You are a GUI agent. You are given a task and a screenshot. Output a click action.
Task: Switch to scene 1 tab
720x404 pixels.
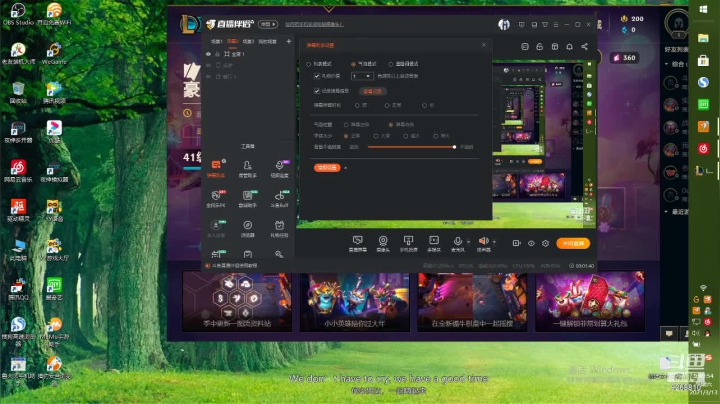216,41
